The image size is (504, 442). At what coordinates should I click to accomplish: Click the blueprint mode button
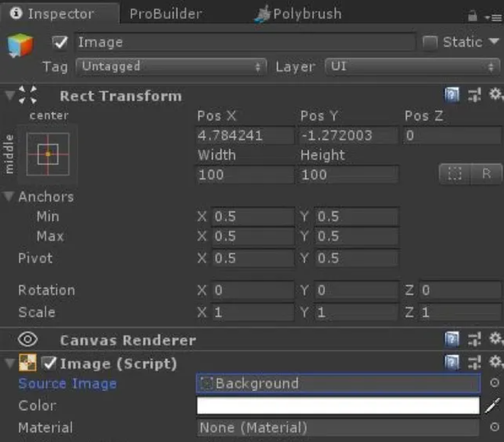coord(455,174)
